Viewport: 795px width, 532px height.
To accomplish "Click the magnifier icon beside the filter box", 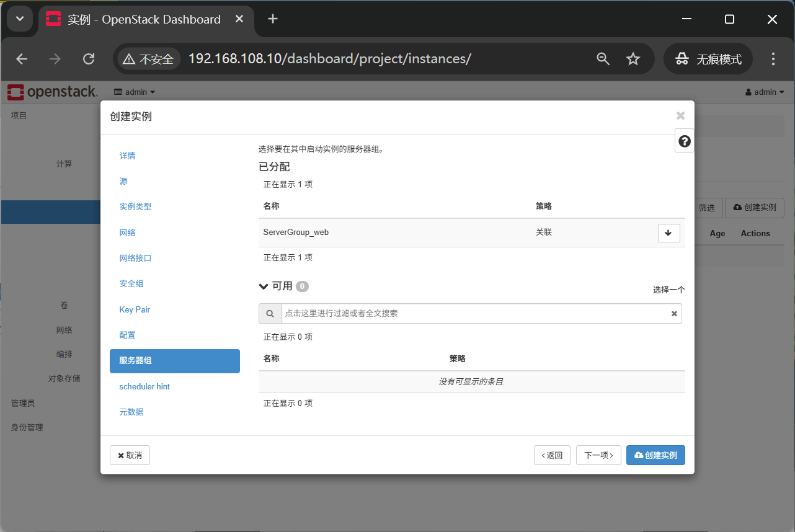I will (270, 314).
